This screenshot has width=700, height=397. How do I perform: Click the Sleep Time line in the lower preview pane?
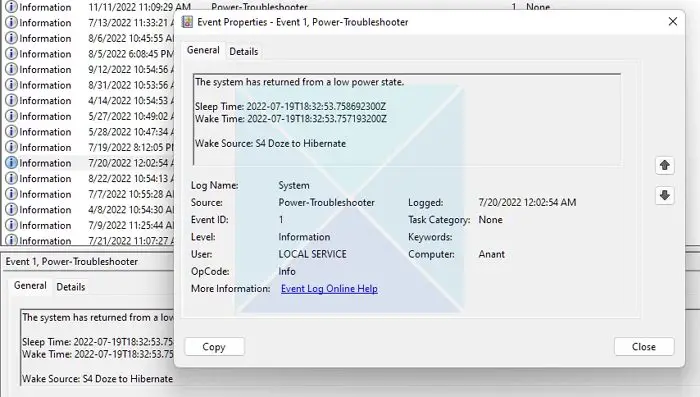97,342
